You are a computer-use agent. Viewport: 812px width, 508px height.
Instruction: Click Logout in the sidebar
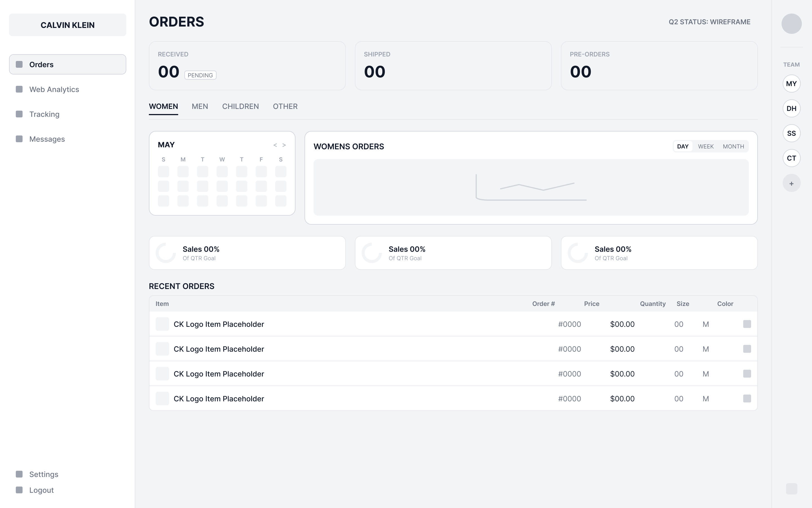click(x=67, y=490)
